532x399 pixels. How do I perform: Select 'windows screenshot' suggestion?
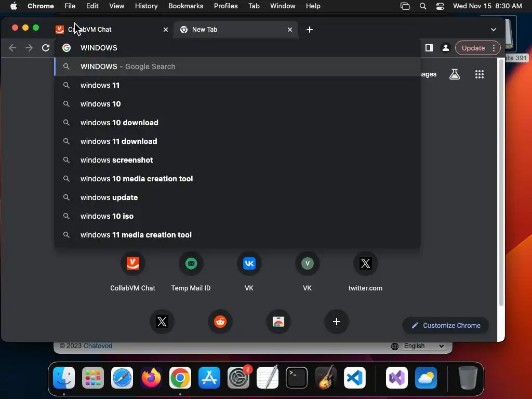[237, 160]
